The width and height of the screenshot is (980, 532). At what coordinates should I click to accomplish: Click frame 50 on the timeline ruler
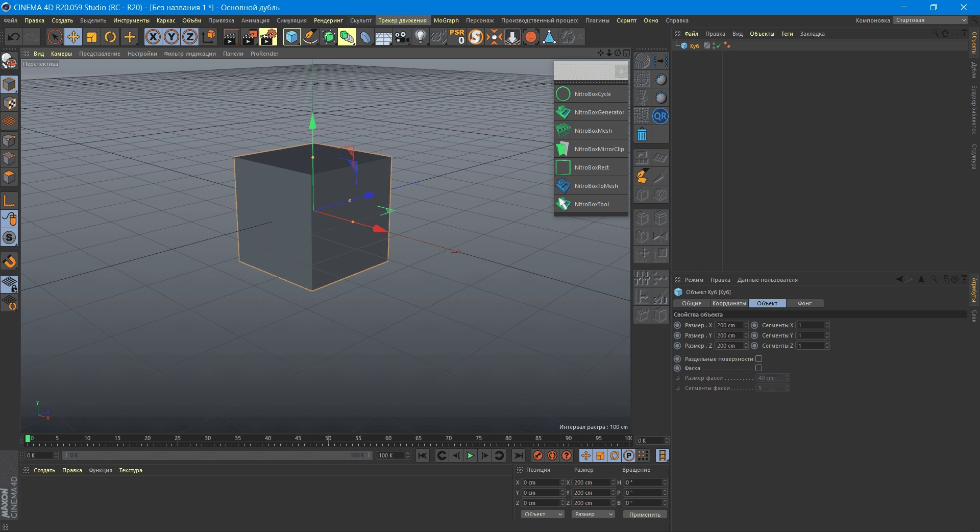pos(328,439)
